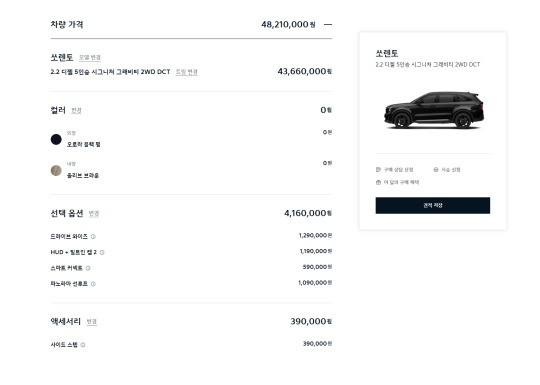
Task: Click info icon next to 사이드 스텝
Action: pyautogui.click(x=83, y=345)
